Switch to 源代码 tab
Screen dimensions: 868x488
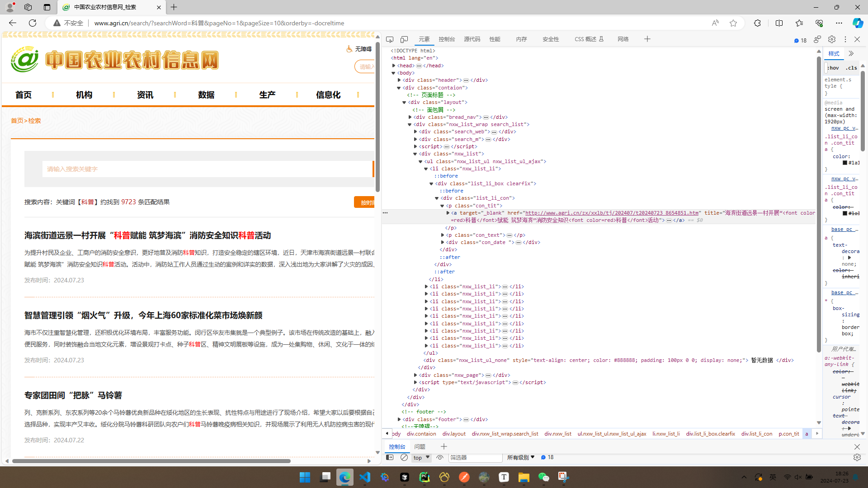pos(472,39)
